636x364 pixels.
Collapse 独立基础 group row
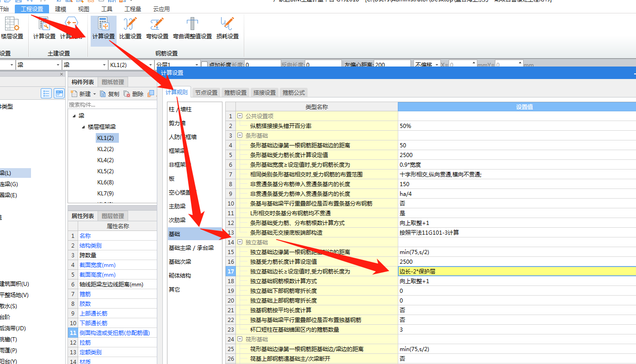(x=240, y=242)
